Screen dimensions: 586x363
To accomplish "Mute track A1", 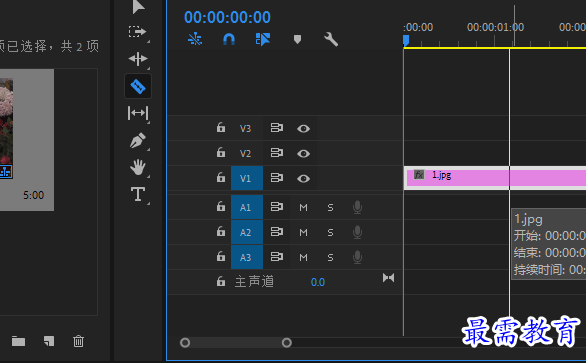I will coord(303,207).
